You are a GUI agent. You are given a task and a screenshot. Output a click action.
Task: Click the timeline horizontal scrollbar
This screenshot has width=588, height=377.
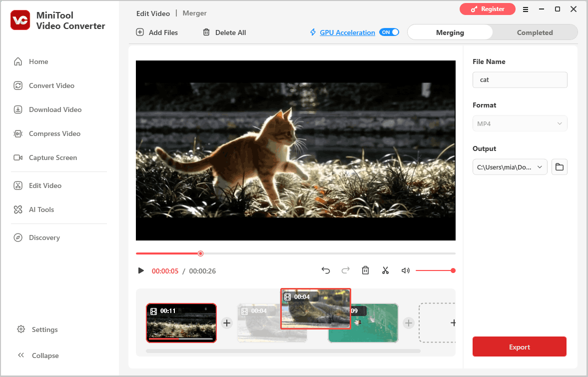(x=283, y=351)
